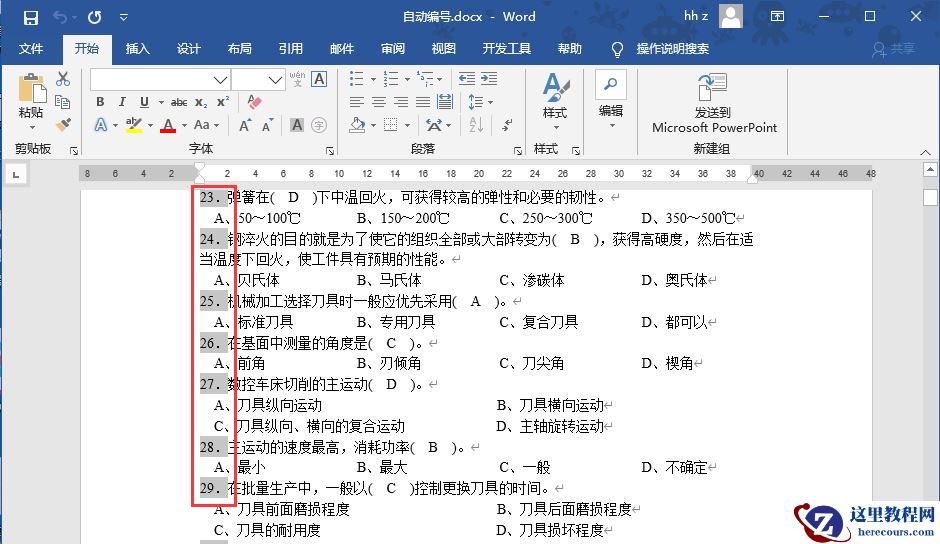This screenshot has width=940, height=544.
Task: Switch to the 邮件 tab
Action: click(x=342, y=49)
